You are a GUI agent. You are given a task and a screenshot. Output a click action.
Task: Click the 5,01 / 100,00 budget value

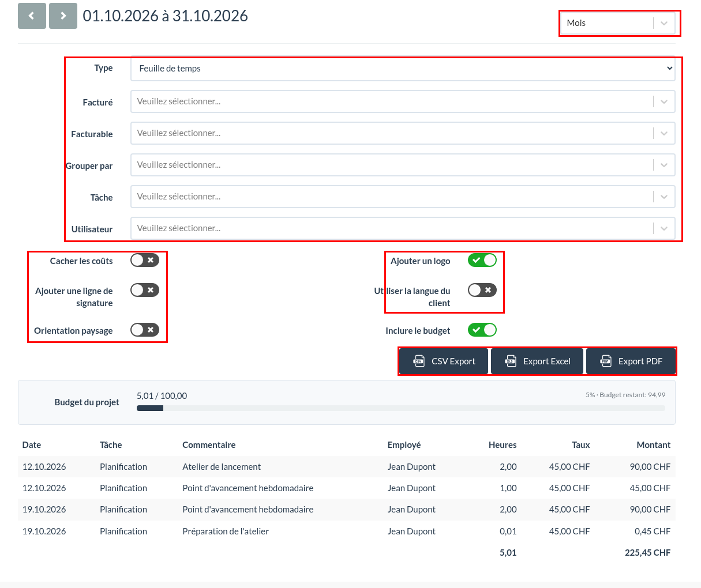point(162,396)
